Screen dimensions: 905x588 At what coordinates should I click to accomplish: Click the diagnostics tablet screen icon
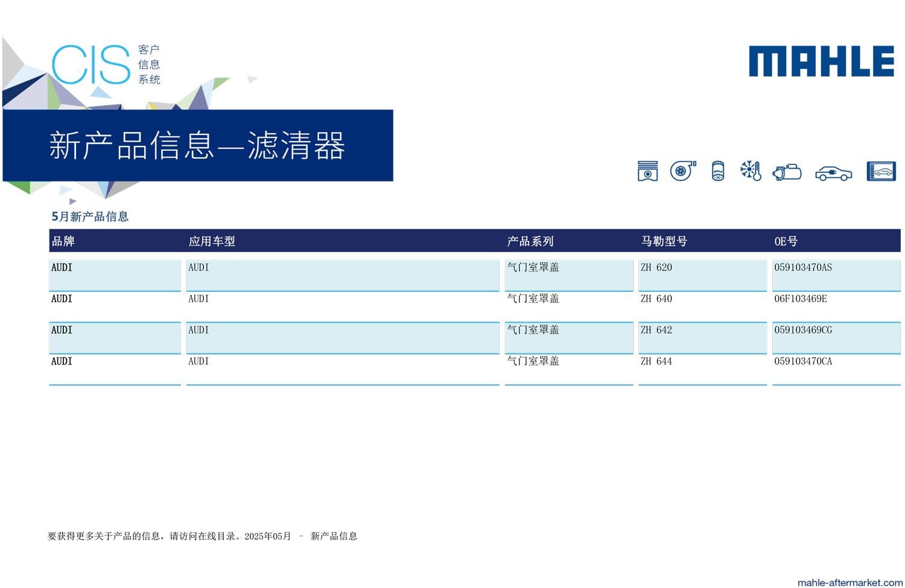[881, 171]
